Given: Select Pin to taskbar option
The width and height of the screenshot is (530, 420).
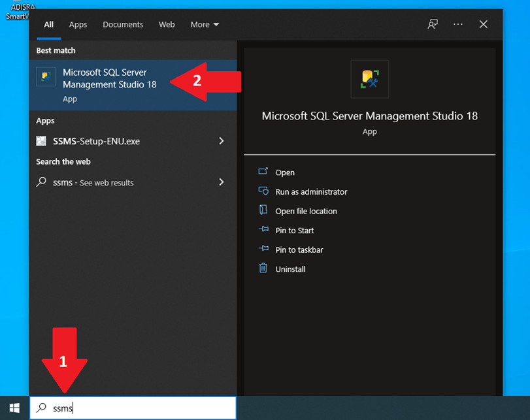Looking at the screenshot, I should pos(299,250).
